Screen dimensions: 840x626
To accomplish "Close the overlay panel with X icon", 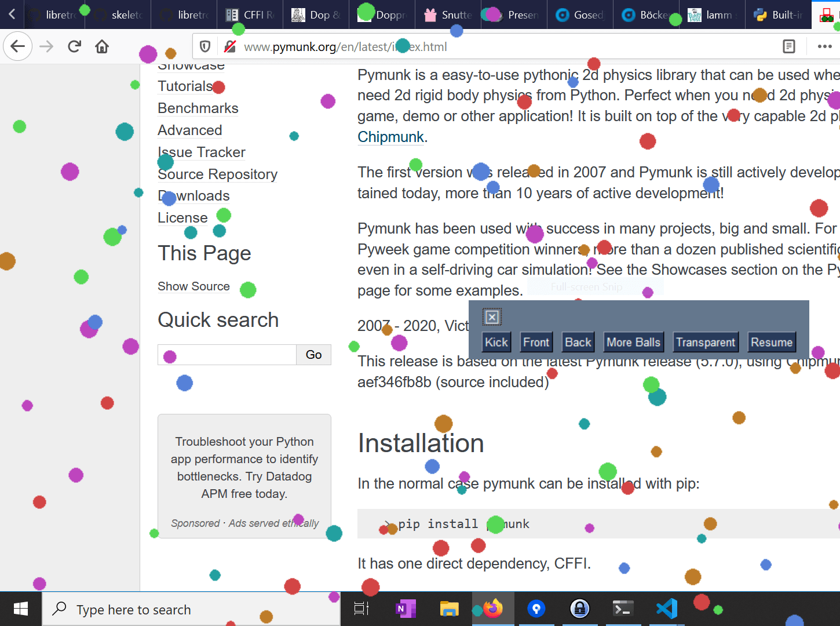I will pyautogui.click(x=492, y=317).
